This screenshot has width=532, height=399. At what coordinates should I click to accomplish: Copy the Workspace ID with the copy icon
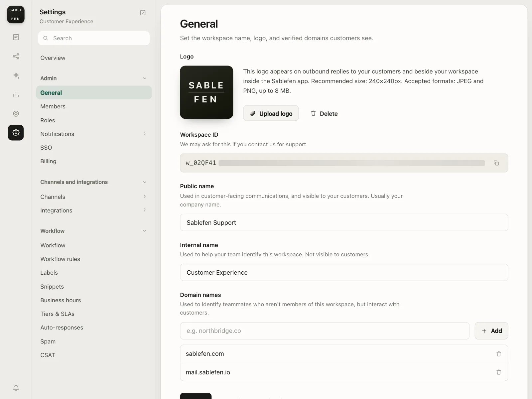(x=496, y=163)
